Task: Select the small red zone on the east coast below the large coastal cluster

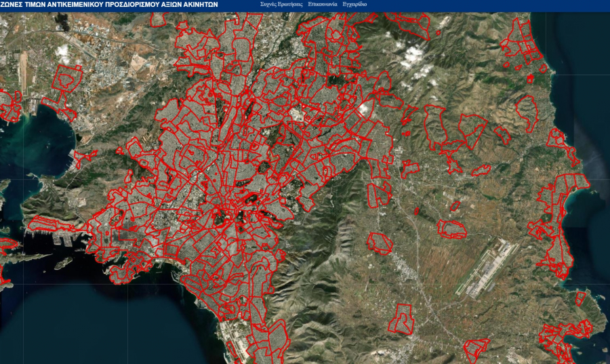Action: (580, 298)
